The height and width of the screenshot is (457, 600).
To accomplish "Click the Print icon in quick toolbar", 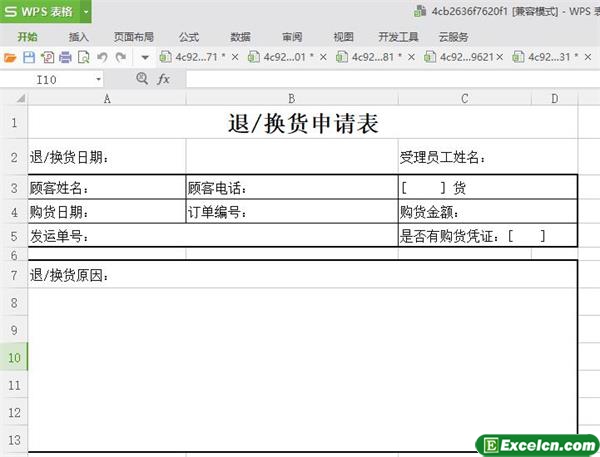I will pos(65,57).
